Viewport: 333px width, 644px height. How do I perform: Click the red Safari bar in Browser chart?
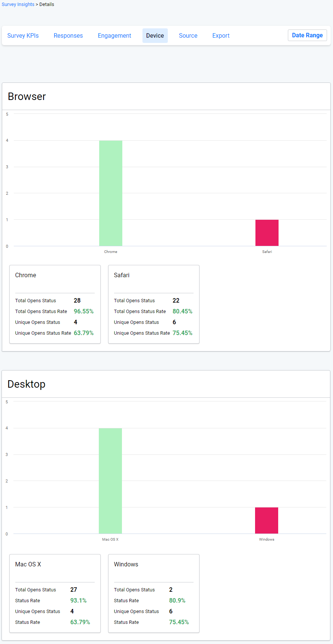point(267,233)
